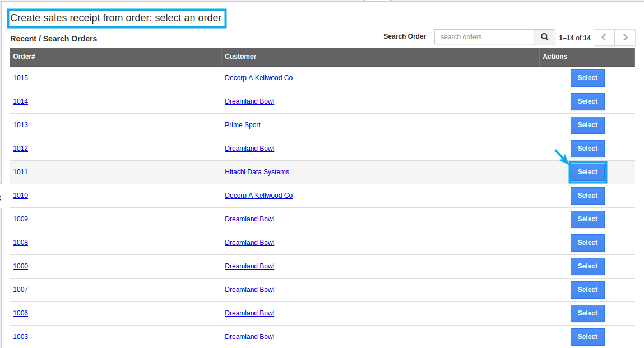644x348 pixels.
Task: Open Dreamland Bowl customer on order 1008
Action: (249, 243)
